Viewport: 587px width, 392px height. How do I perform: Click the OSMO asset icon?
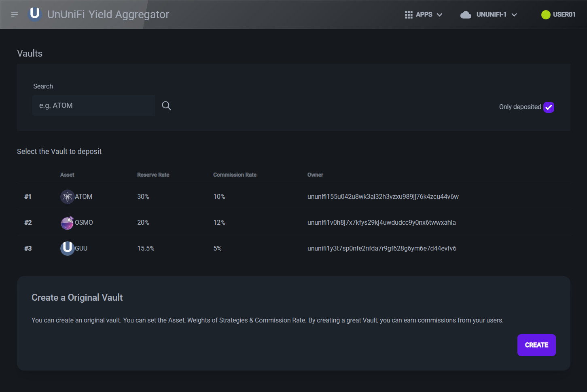pos(67,223)
